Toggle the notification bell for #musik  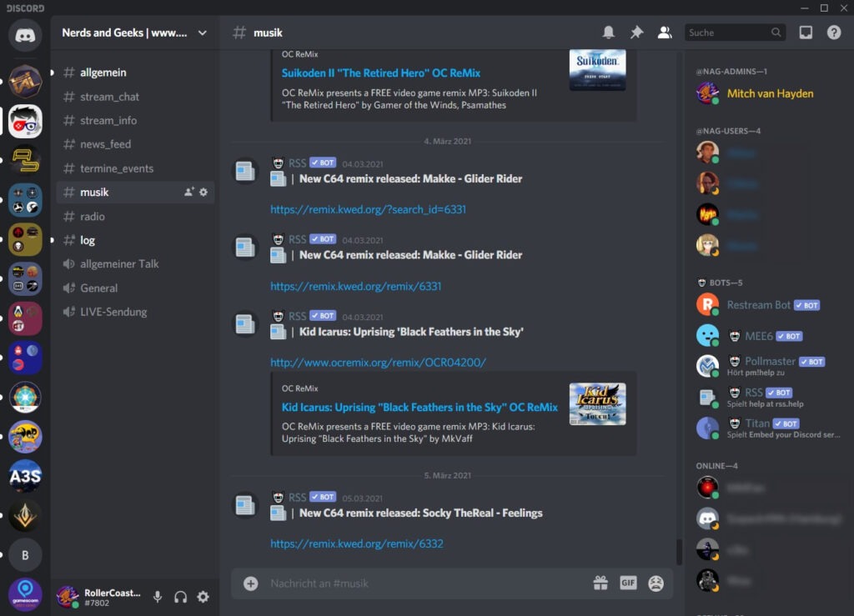click(x=609, y=32)
